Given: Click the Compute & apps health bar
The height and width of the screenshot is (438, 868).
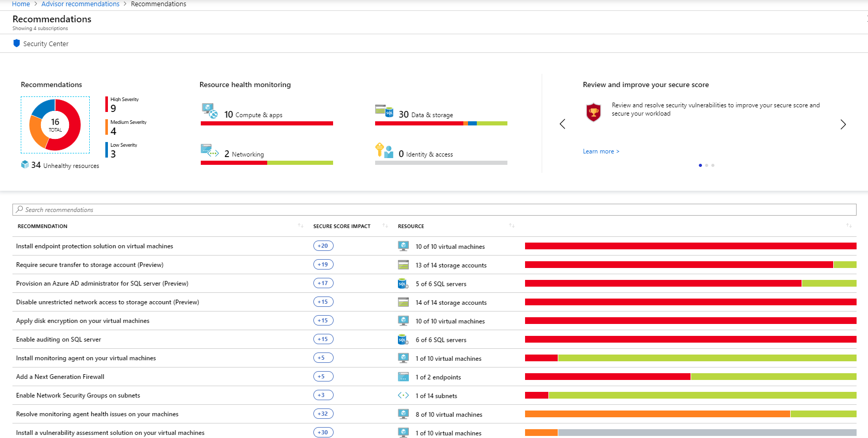Looking at the screenshot, I should pos(267,123).
